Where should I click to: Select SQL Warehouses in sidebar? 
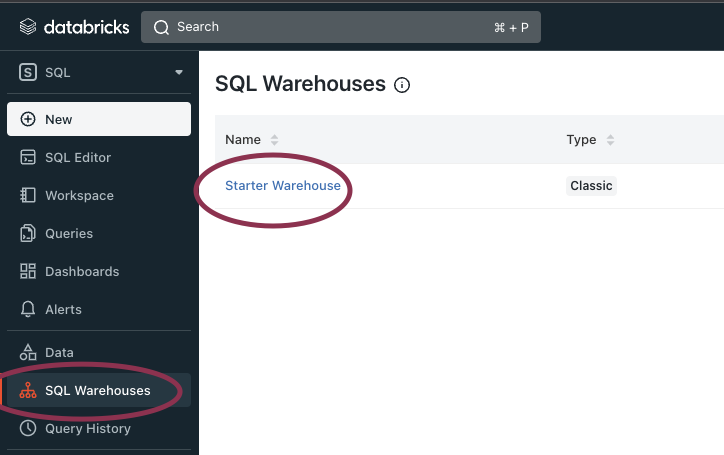(x=99, y=390)
